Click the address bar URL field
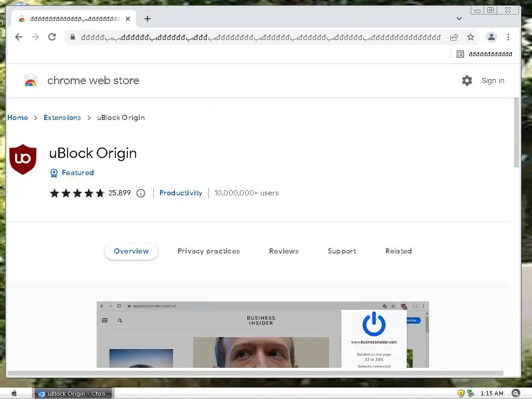Viewport: 532px width, 399px height. [x=261, y=37]
